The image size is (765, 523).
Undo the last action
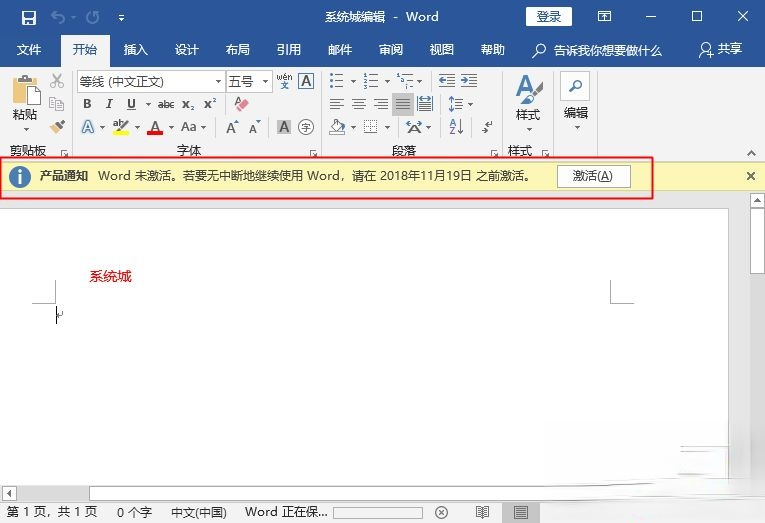coord(58,18)
